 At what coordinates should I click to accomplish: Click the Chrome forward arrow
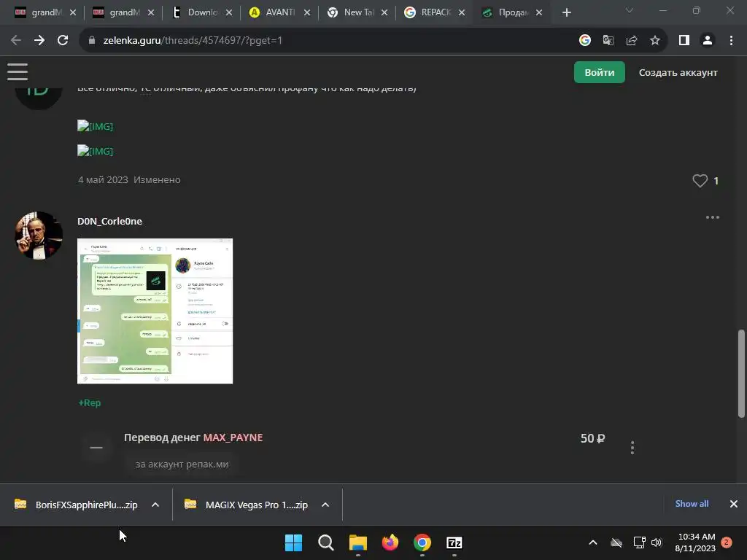[x=39, y=41]
